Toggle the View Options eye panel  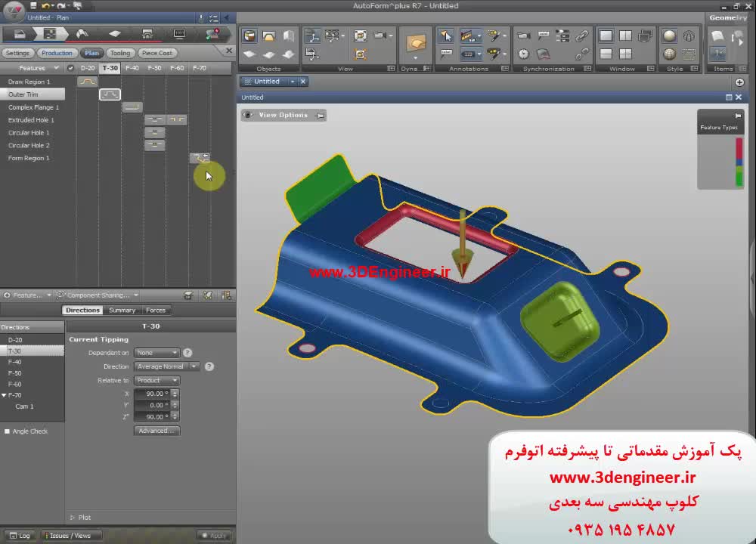point(283,115)
